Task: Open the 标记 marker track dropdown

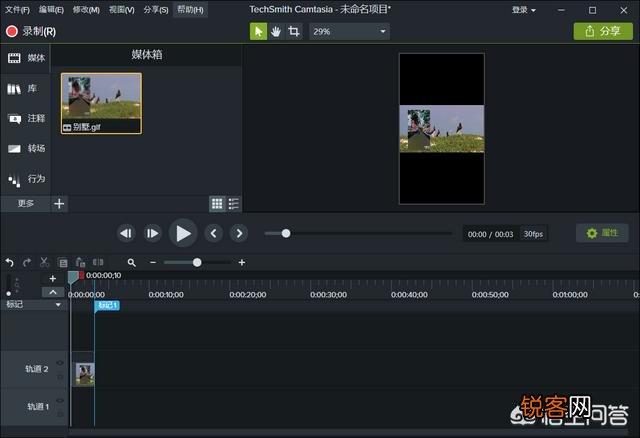Action: (58, 305)
